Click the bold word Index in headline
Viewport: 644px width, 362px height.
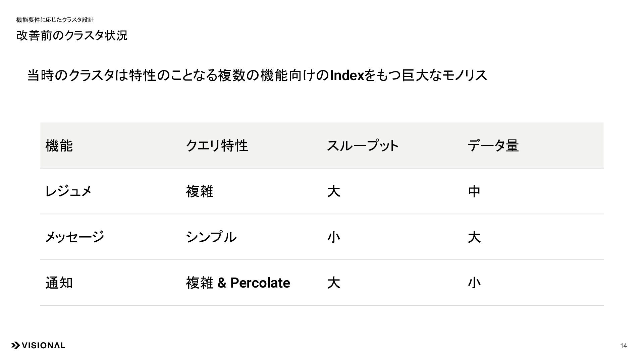[347, 76]
